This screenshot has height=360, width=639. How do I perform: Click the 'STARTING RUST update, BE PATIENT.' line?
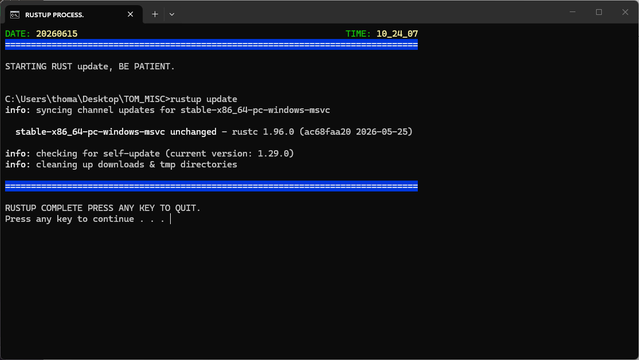pos(90,66)
